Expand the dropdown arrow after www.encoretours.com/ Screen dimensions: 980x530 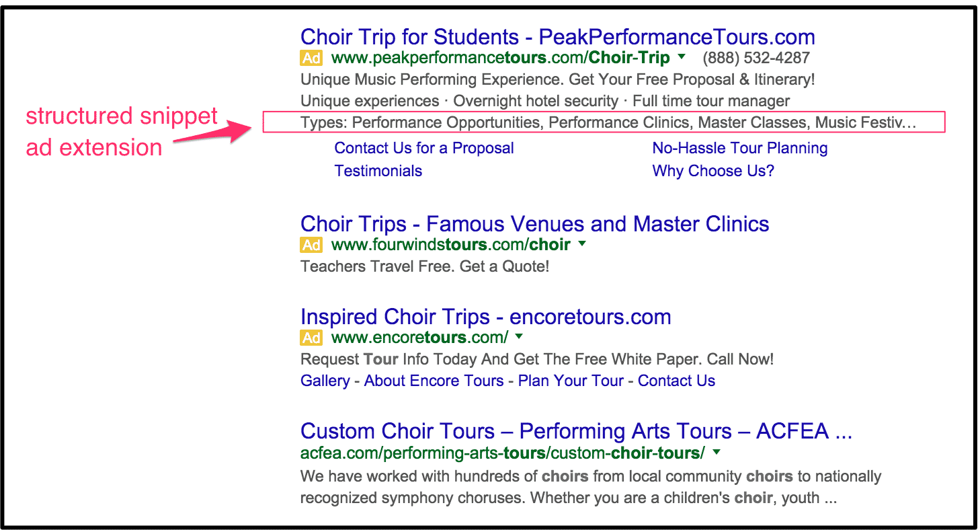[x=519, y=337]
